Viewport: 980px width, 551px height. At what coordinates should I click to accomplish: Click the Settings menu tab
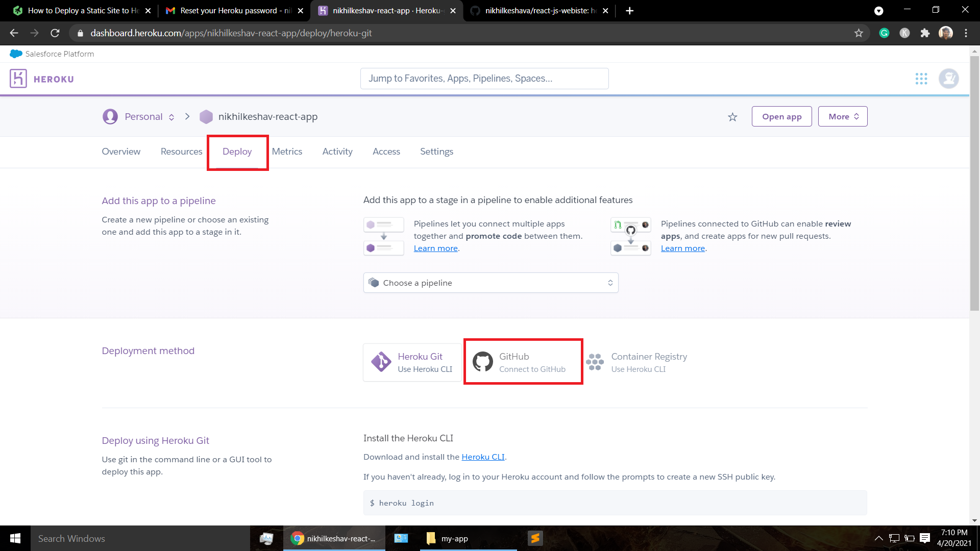click(x=437, y=152)
